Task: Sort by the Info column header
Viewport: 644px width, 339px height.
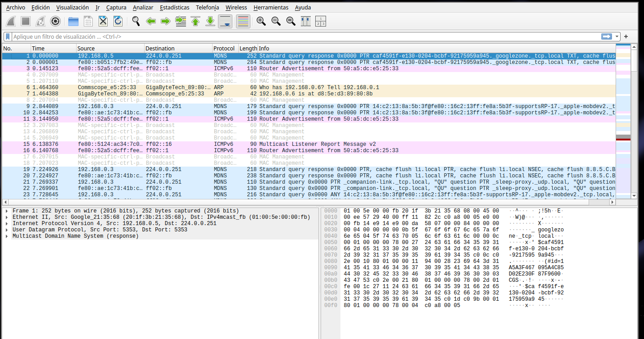Action: [x=436, y=48]
